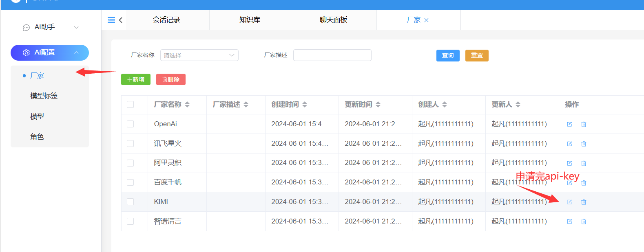
Task: Click trash icon for 阿里灵积 row
Action: coord(584,163)
